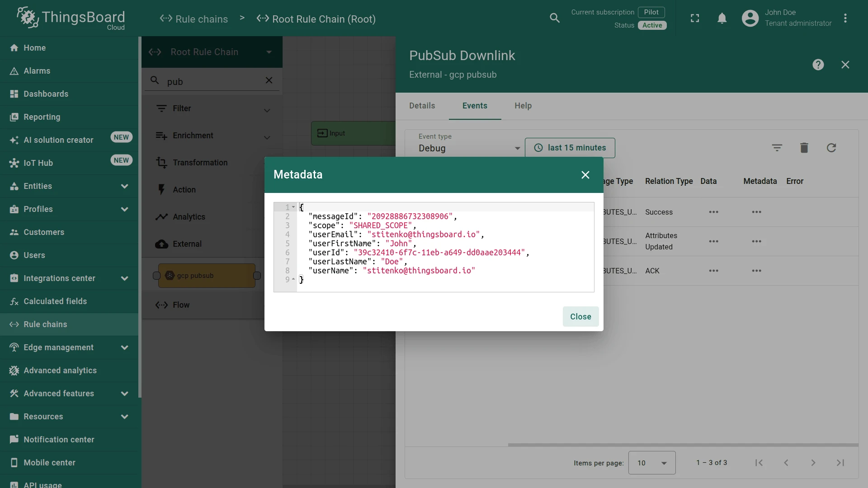868x488 pixels.
Task: Open items per page dropdown
Action: 652,463
